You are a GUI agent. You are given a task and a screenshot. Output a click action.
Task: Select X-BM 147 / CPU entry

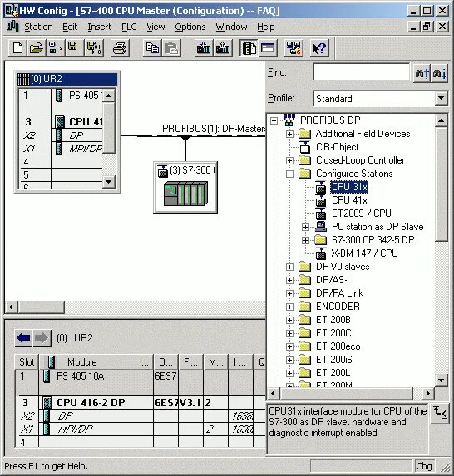click(x=364, y=253)
